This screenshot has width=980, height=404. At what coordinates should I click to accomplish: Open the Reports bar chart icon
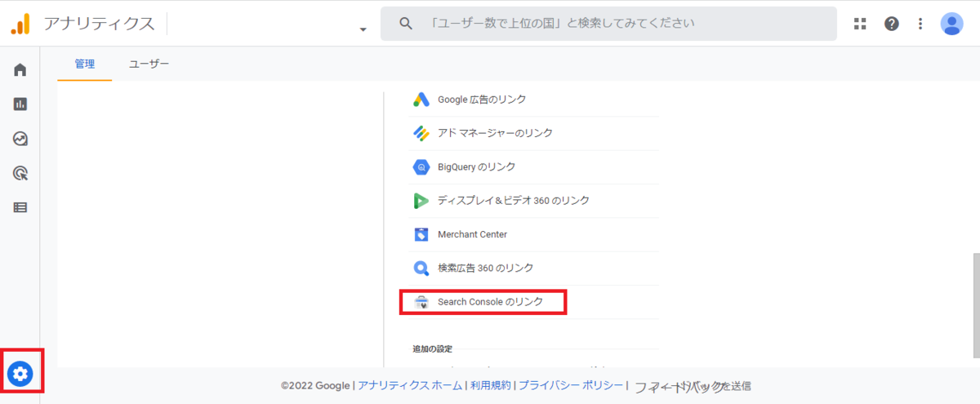coord(20,104)
